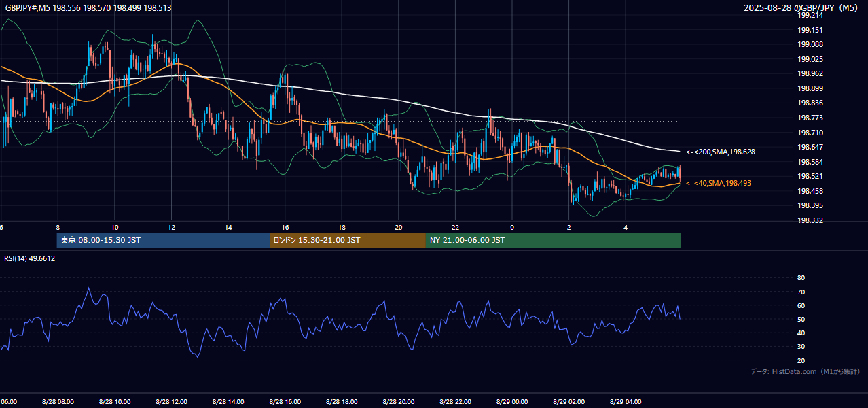The width and height of the screenshot is (868, 408).
Task: Click hour tick 8 under price chart
Action: [x=58, y=227]
